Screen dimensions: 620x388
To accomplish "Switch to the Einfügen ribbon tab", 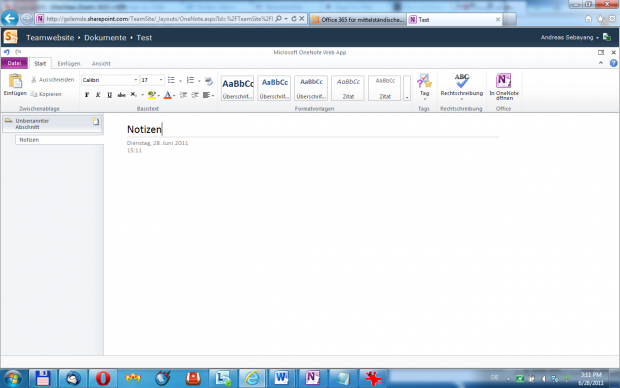I will click(x=69, y=63).
